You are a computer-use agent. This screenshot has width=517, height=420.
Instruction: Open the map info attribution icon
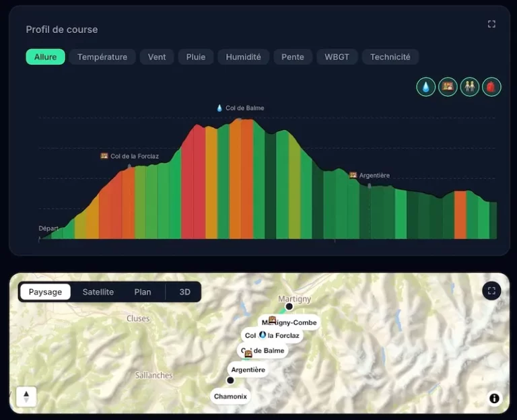click(494, 398)
